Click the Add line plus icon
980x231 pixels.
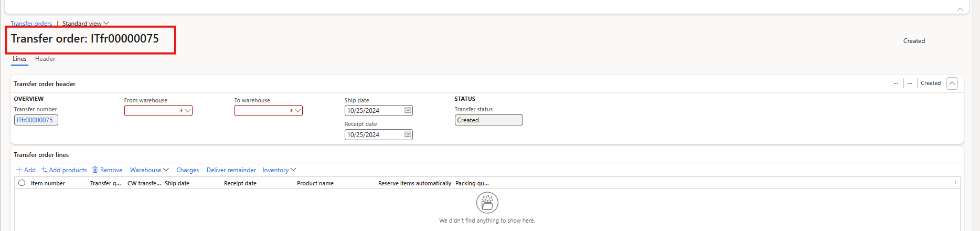tap(19, 170)
